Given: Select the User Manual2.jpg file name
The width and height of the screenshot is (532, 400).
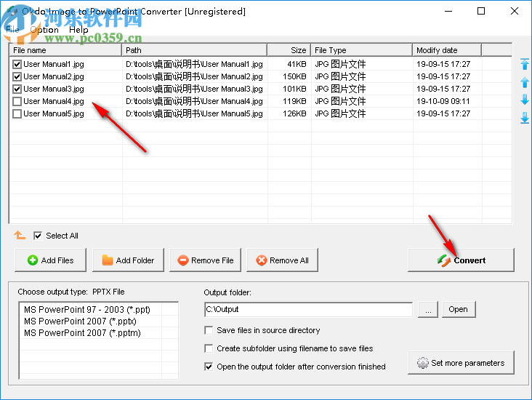Looking at the screenshot, I should pos(54,77).
